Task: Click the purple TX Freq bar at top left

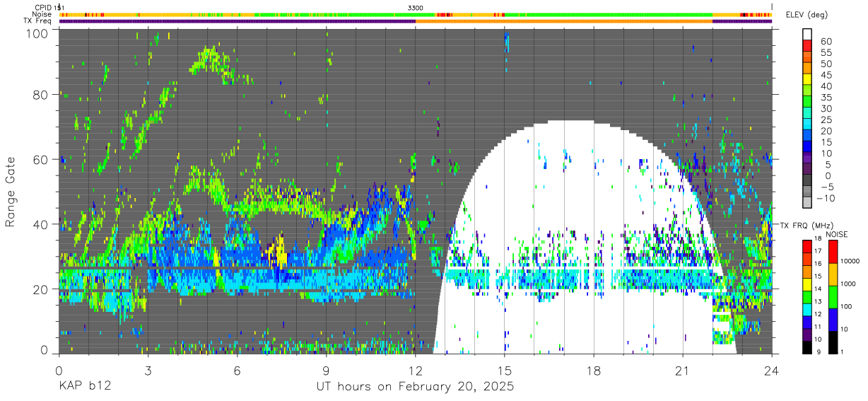Action: (237, 21)
